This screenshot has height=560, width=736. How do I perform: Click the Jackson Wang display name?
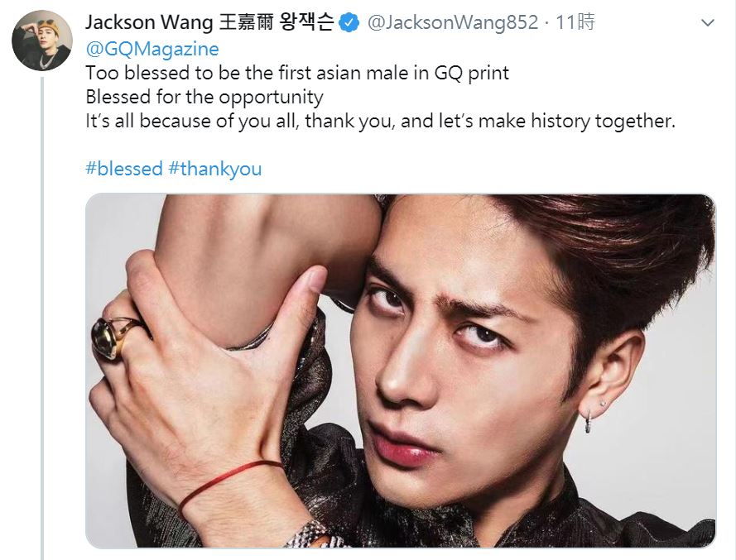[209, 22]
